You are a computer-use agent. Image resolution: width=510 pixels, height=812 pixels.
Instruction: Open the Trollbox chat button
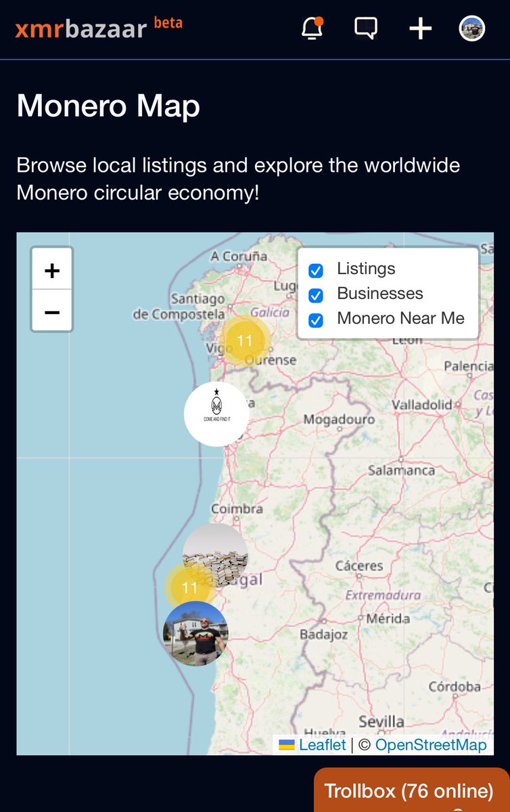point(412,790)
